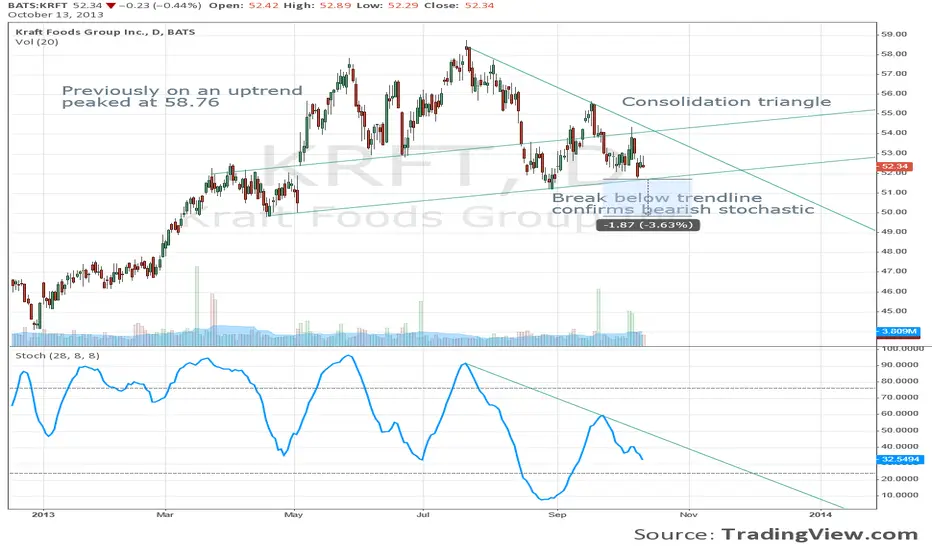Image resolution: width=932 pixels, height=550 pixels.
Task: Click the 46.00 price axis label
Action: pos(894,291)
